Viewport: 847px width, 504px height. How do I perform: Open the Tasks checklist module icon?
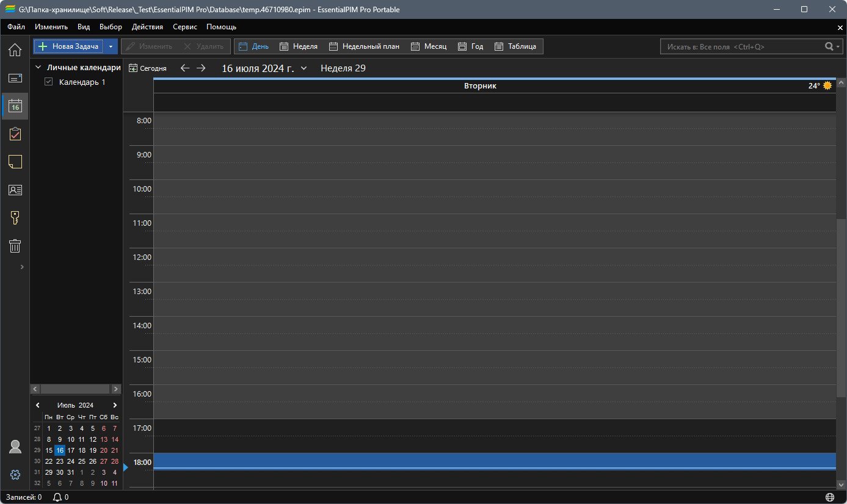pos(15,134)
